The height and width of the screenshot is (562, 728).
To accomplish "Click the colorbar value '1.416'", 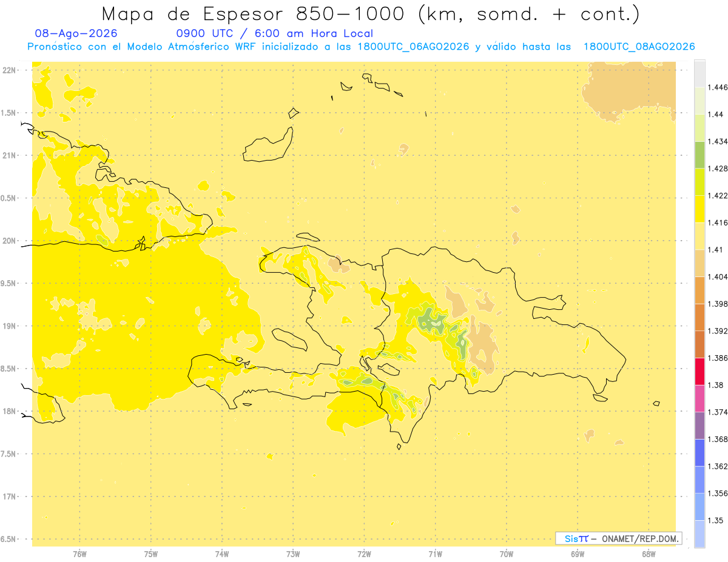I will coord(718,222).
